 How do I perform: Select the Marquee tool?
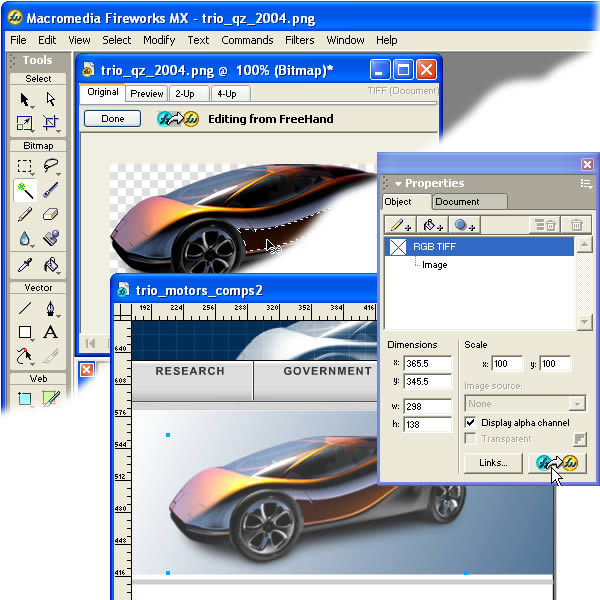(x=25, y=166)
